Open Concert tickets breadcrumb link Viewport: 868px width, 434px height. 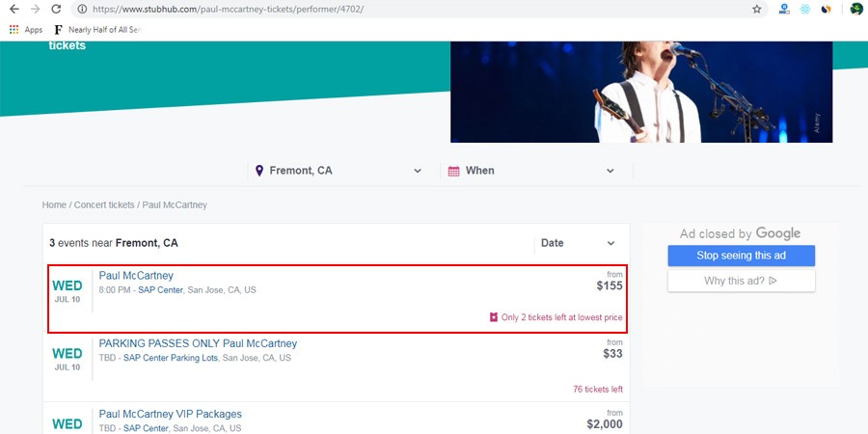104,205
